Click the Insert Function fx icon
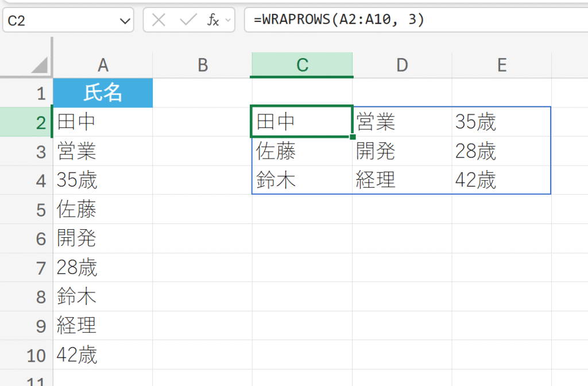 tap(212, 21)
